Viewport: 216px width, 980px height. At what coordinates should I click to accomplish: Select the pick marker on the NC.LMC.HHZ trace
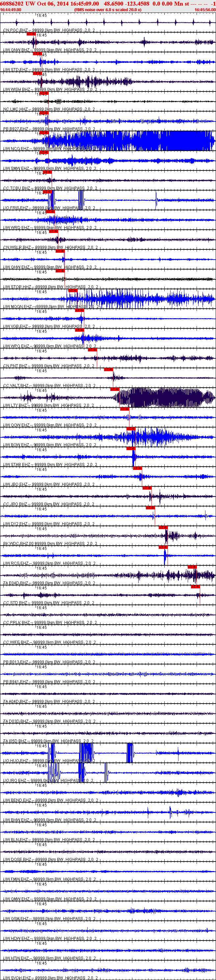(x=44, y=93)
